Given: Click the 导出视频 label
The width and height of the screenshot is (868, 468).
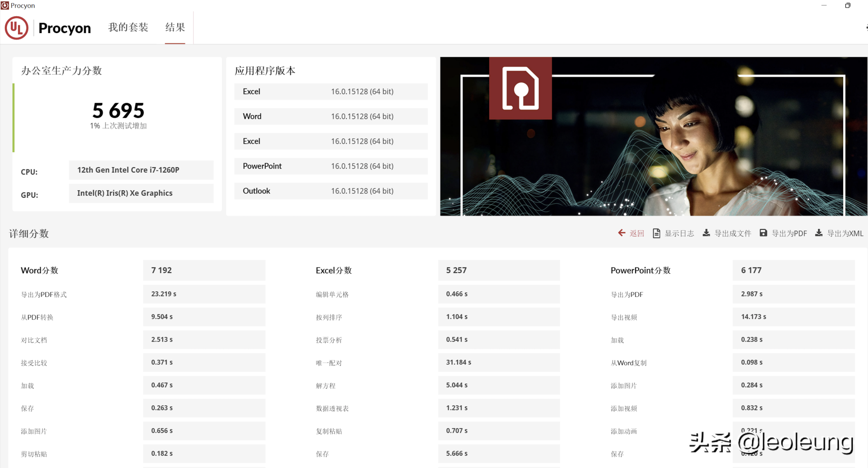Looking at the screenshot, I should tap(624, 318).
